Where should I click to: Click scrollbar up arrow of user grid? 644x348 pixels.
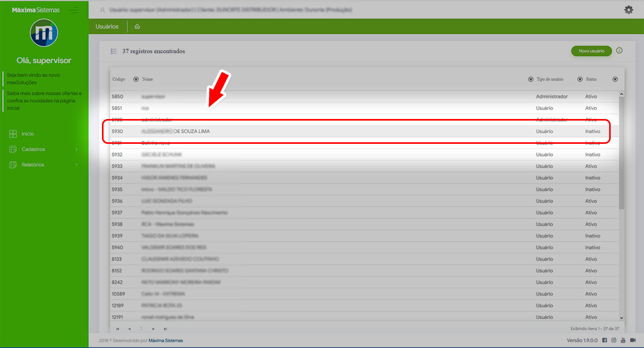tap(621, 94)
